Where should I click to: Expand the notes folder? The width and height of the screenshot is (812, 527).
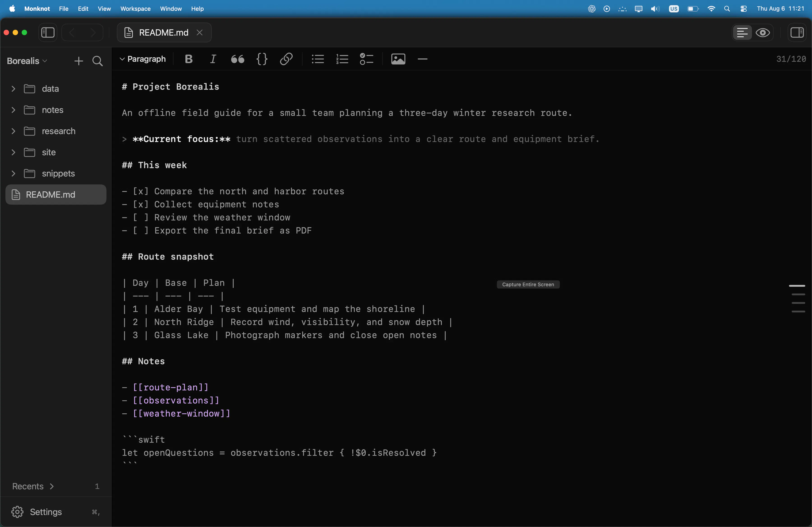tap(13, 110)
